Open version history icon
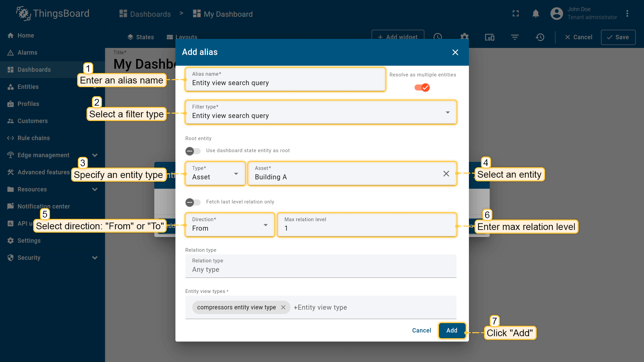This screenshot has width=644, height=362. [540, 37]
